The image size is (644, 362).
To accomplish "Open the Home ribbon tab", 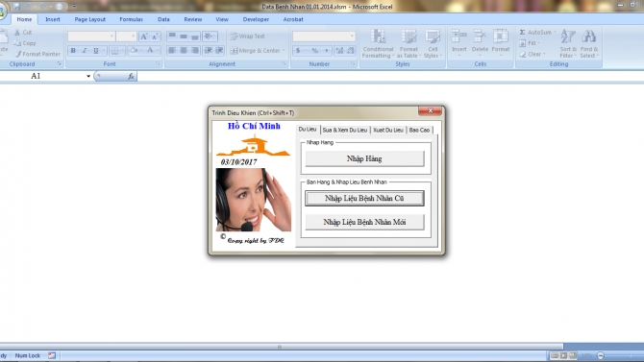I will click(24, 19).
